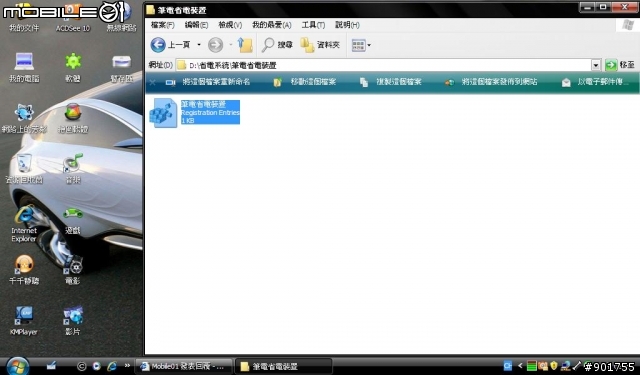Expand the address bar dropdown arrow
The height and width of the screenshot is (375, 640).
(x=596, y=65)
